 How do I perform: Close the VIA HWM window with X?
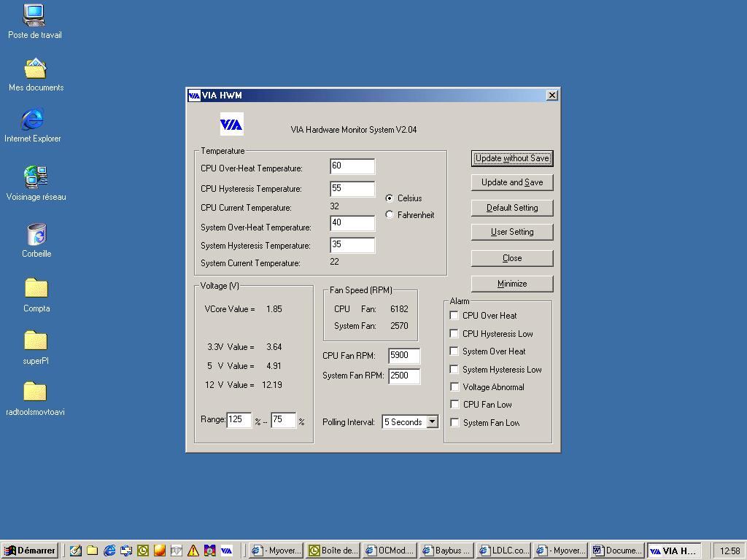click(x=551, y=96)
